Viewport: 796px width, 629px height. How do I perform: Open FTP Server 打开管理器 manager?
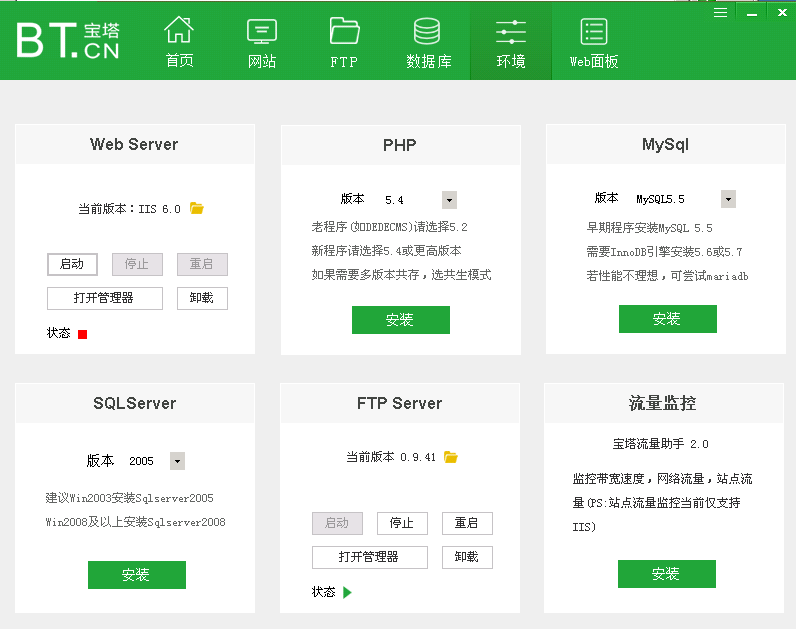tap(370, 557)
